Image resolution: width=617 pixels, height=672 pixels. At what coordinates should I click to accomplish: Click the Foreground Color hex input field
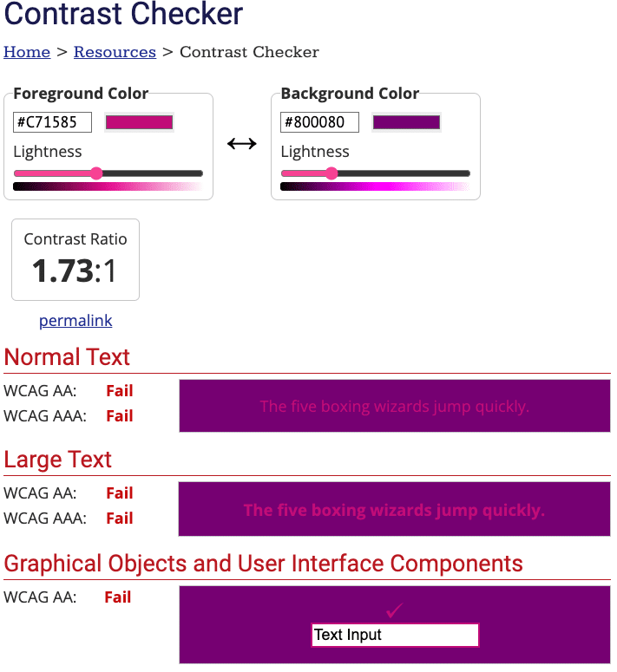click(52, 122)
